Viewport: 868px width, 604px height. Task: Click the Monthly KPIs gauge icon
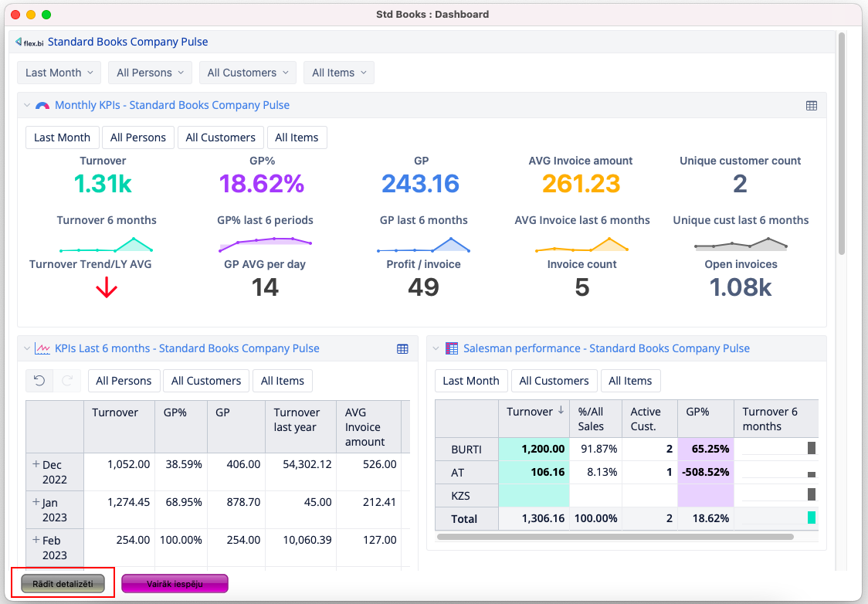tap(43, 106)
